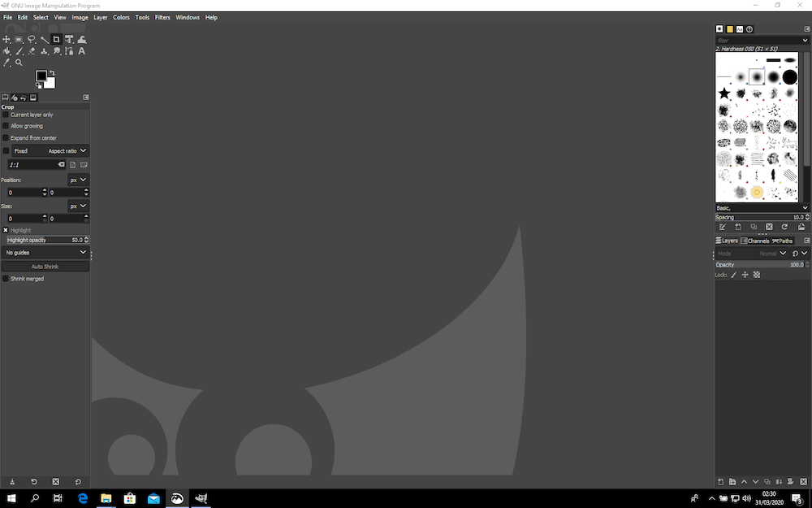Viewport: 812px width, 508px height.
Task: Select the Free Select lasso tool
Action: click(x=32, y=39)
